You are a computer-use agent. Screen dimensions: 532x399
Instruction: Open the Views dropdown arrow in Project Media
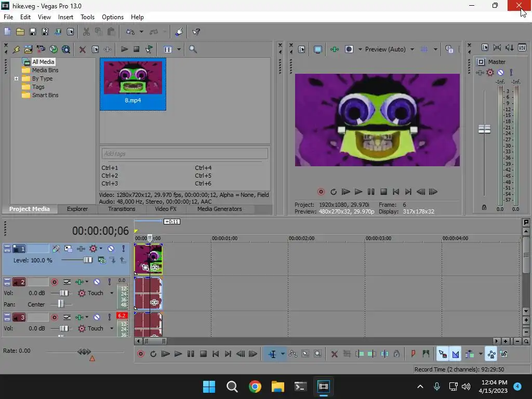click(x=179, y=49)
